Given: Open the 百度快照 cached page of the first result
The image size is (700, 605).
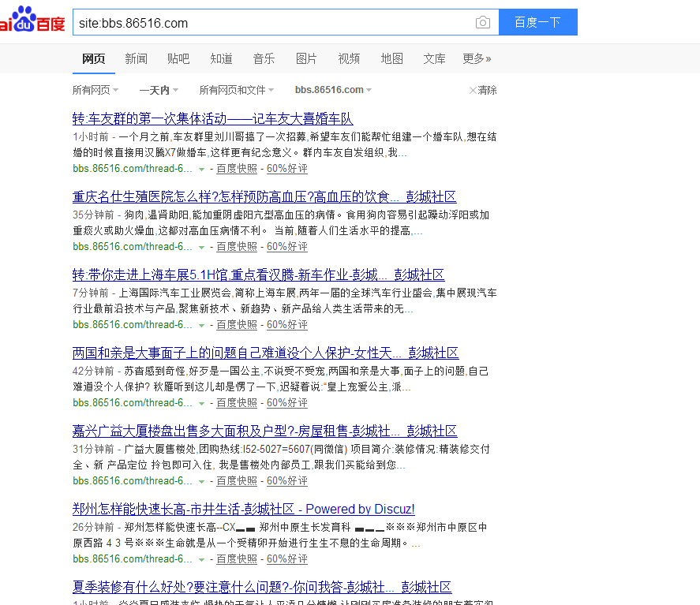Looking at the screenshot, I should tap(236, 168).
